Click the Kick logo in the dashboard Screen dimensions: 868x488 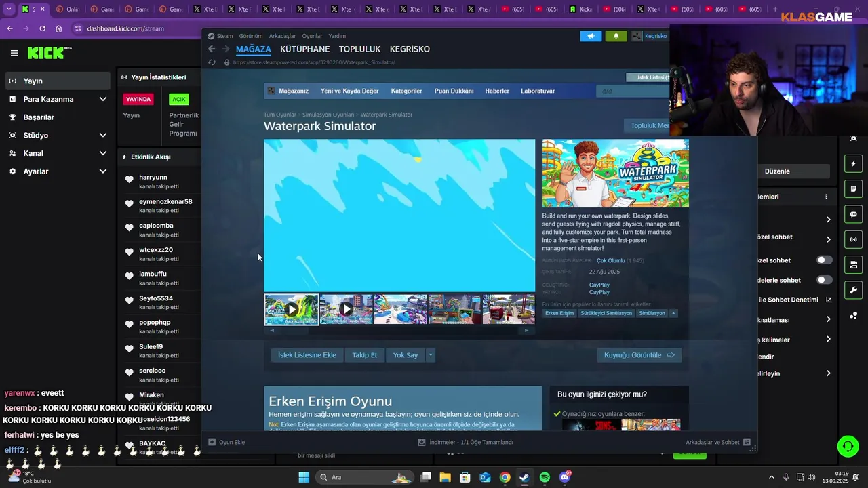[49, 53]
